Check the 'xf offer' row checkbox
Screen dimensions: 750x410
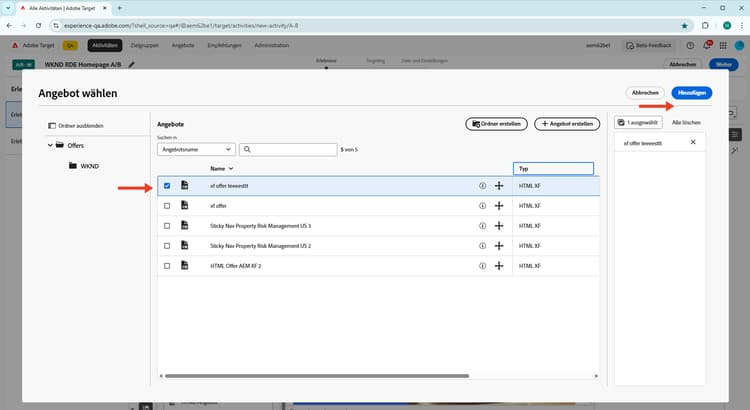pyautogui.click(x=167, y=206)
